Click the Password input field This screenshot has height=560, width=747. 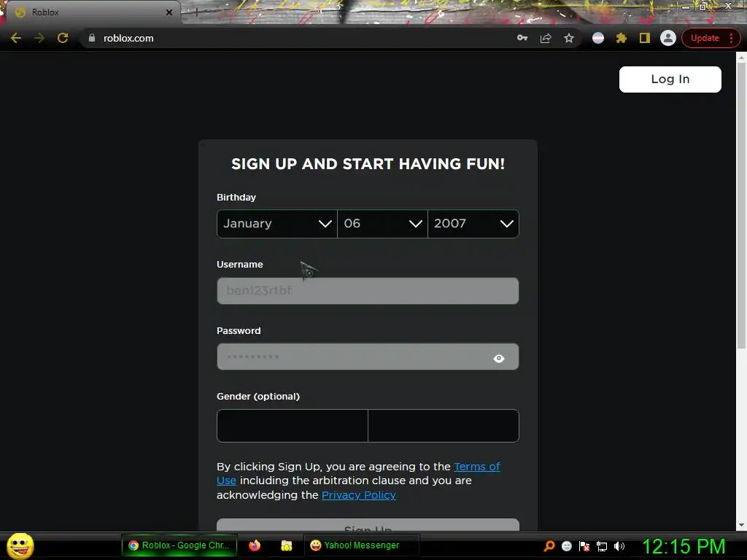(368, 357)
